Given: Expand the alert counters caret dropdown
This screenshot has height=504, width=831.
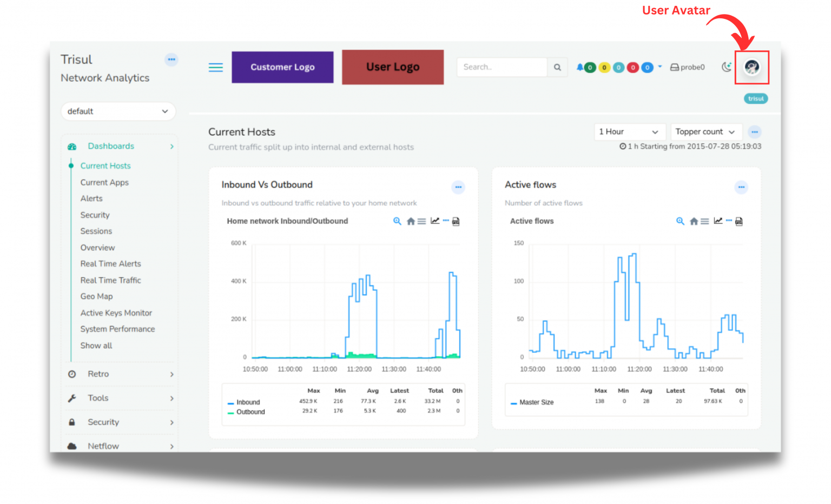Looking at the screenshot, I should coord(660,67).
